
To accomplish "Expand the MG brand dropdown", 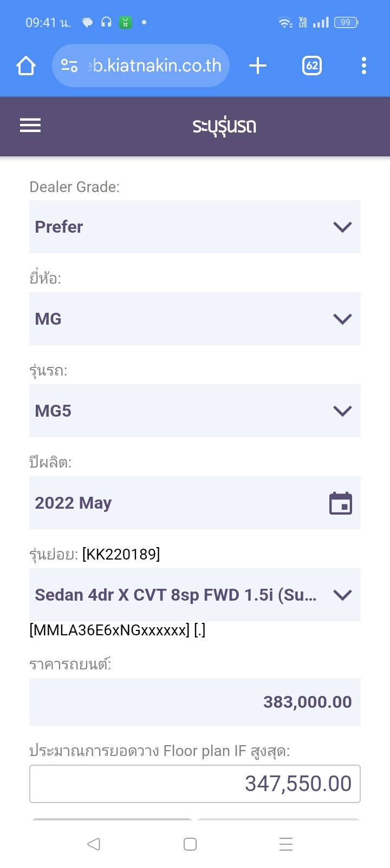I will tap(195, 319).
